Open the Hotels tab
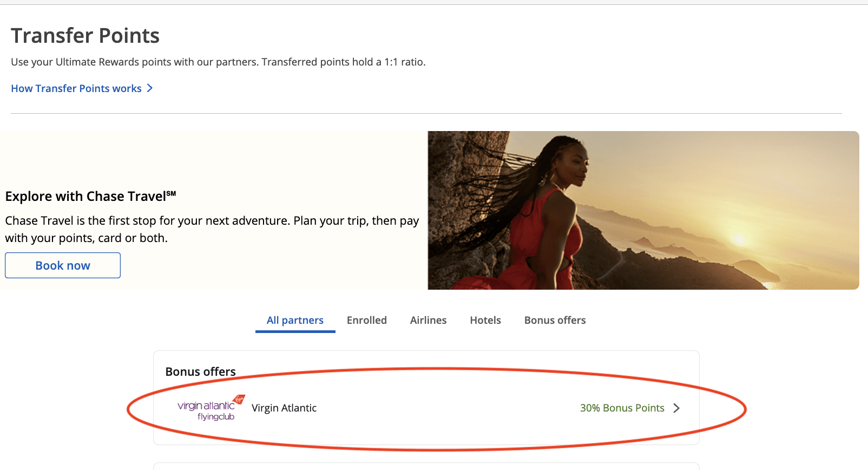The width and height of the screenshot is (868, 470). click(485, 320)
